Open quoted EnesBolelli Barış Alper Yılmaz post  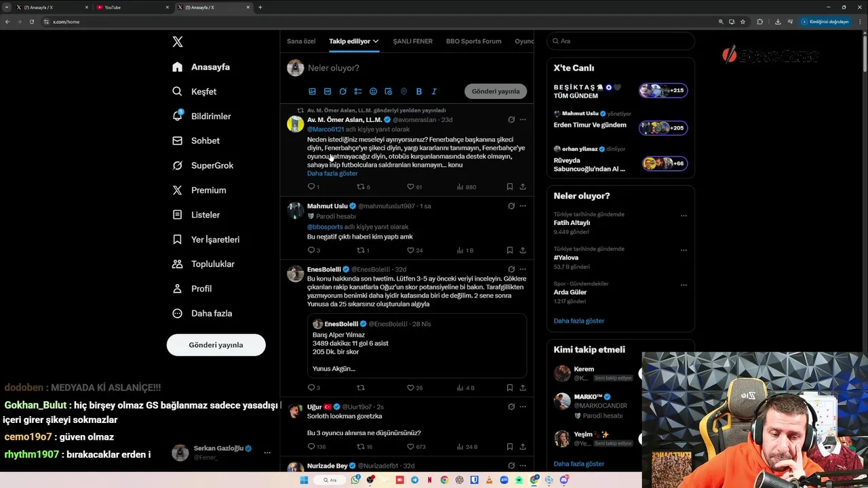tap(417, 346)
